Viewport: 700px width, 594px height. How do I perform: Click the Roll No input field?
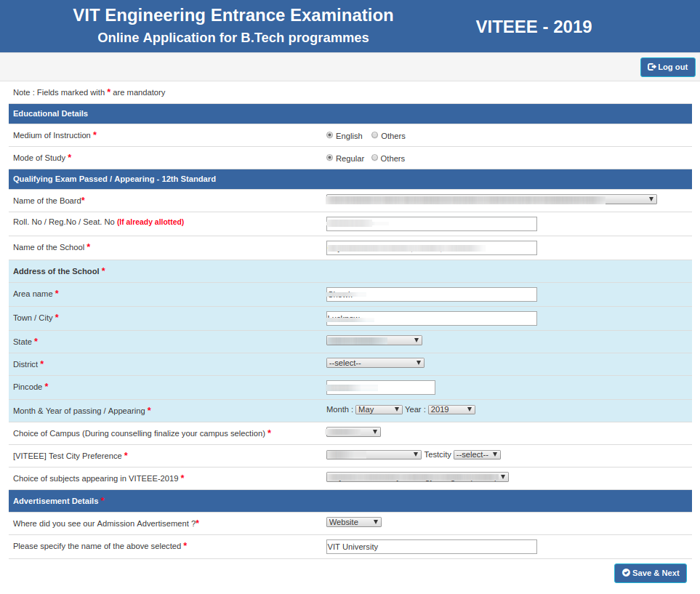431,223
